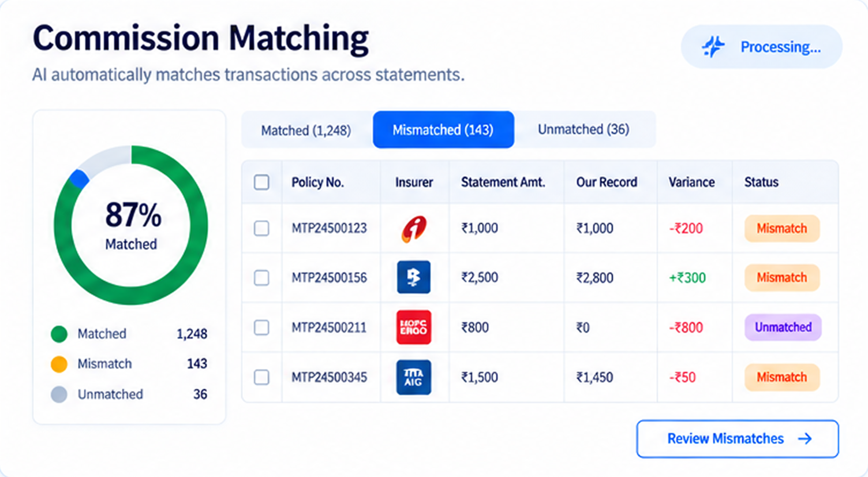Click the purple Unmatched status badge
The image size is (868, 477).
[783, 327]
